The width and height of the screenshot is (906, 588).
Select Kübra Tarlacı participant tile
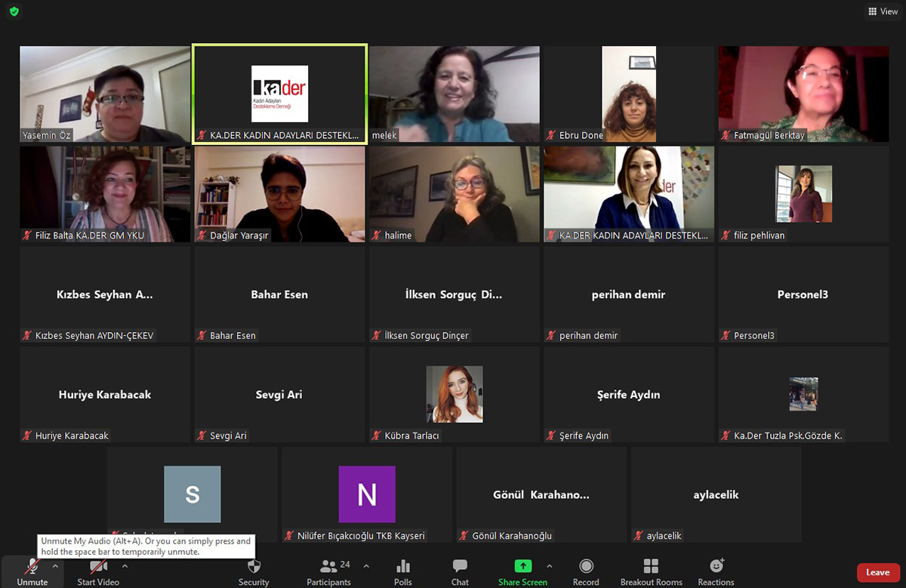pos(455,394)
